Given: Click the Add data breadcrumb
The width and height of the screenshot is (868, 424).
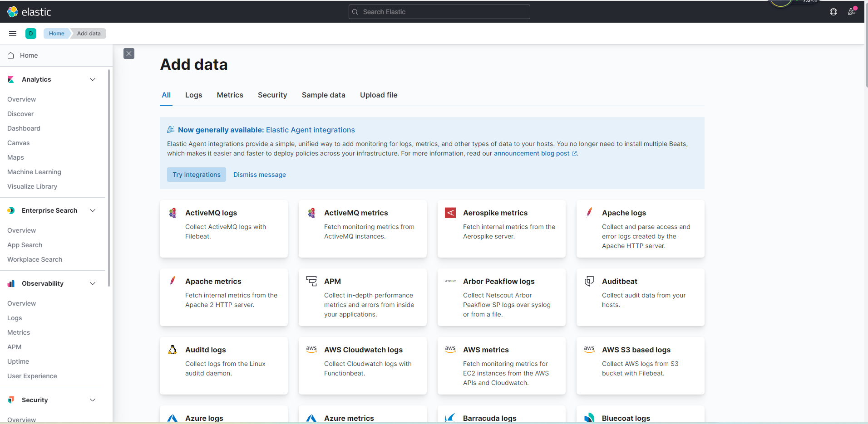Looking at the screenshot, I should click(x=89, y=34).
